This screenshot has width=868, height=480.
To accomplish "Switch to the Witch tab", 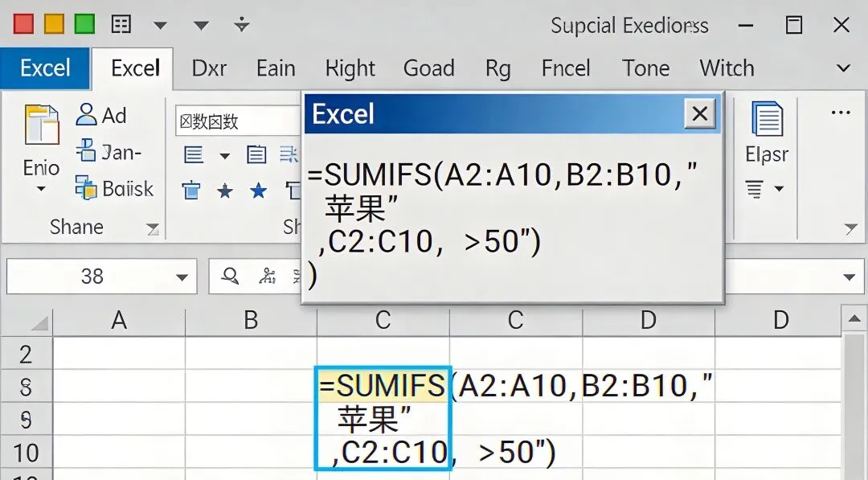I will tap(727, 68).
